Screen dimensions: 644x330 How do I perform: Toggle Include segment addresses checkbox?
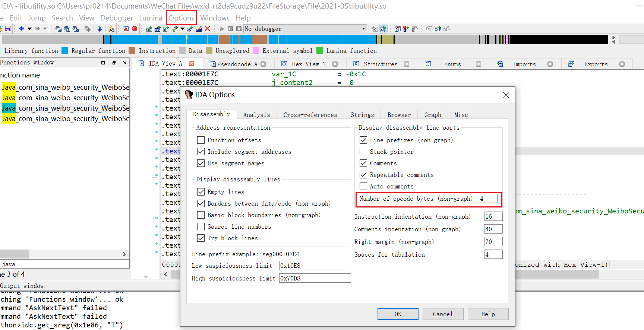[201, 152]
